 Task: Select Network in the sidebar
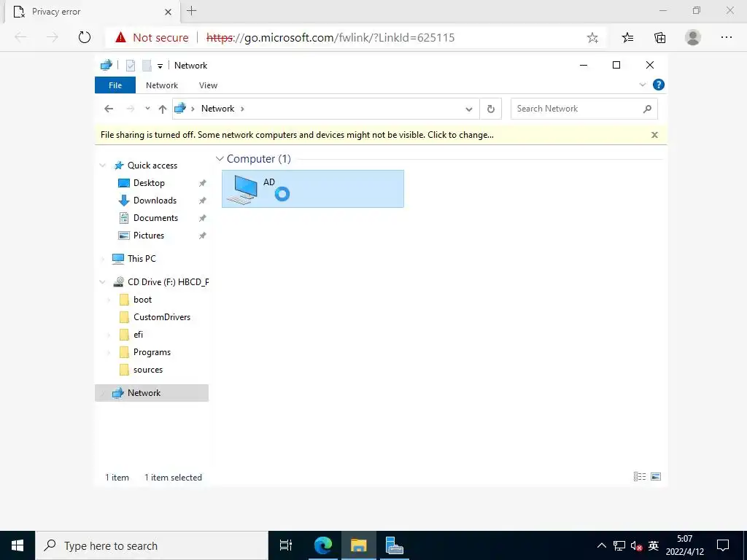click(x=152, y=393)
